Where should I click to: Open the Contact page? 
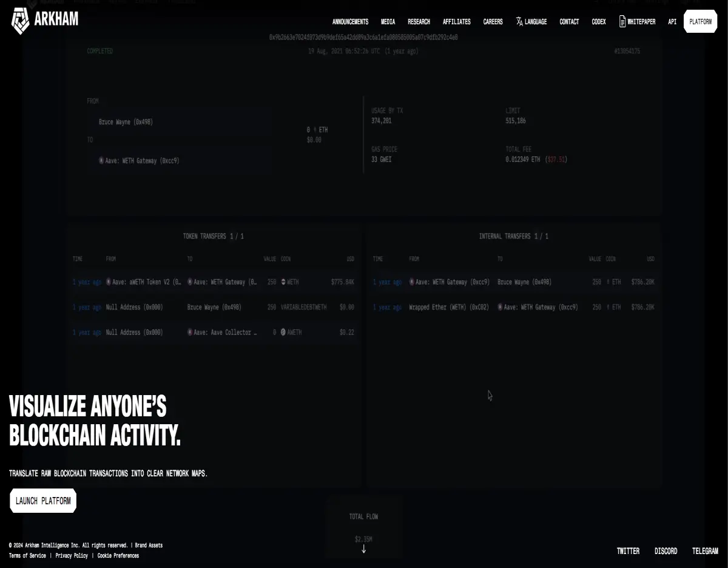click(569, 22)
